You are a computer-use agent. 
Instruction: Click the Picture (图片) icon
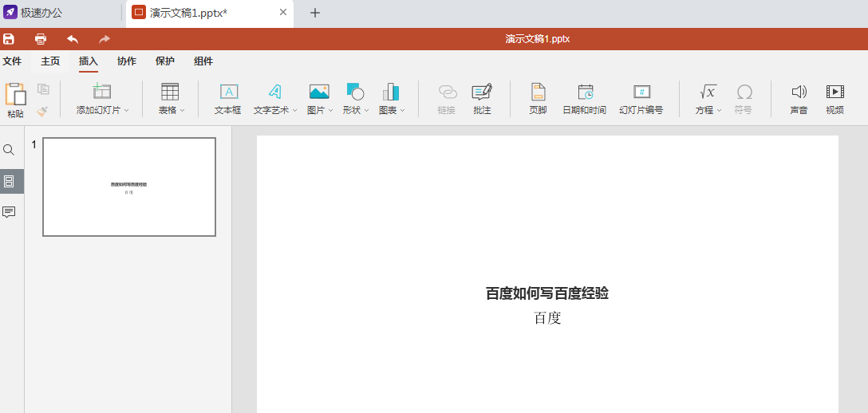(x=319, y=91)
